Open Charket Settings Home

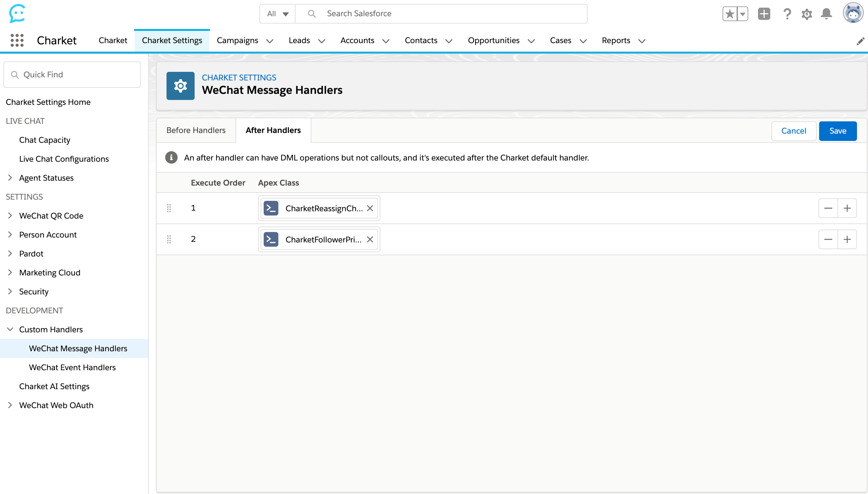point(48,102)
